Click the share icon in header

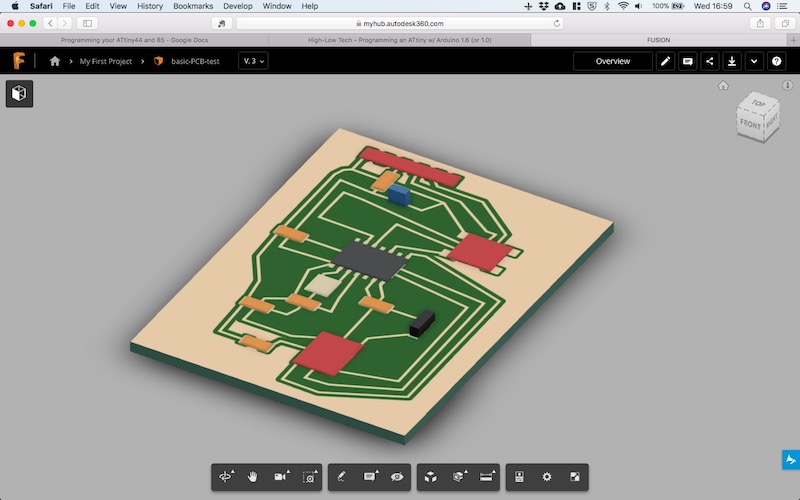point(710,61)
